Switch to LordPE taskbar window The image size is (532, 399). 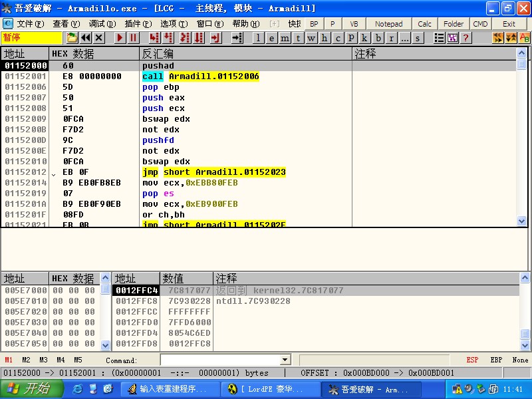point(271,389)
